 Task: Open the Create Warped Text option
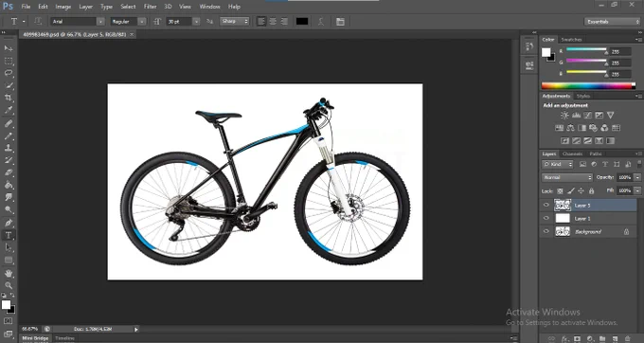(321, 22)
